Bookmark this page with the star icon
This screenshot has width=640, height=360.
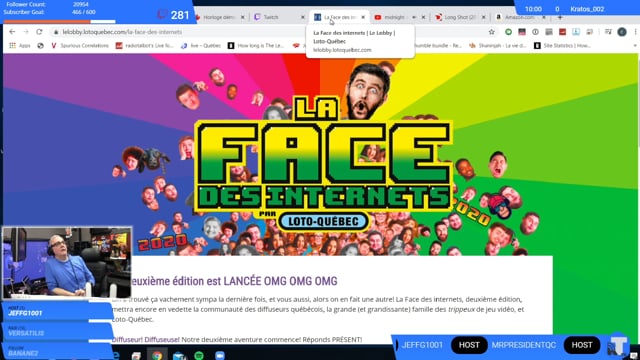(x=491, y=32)
